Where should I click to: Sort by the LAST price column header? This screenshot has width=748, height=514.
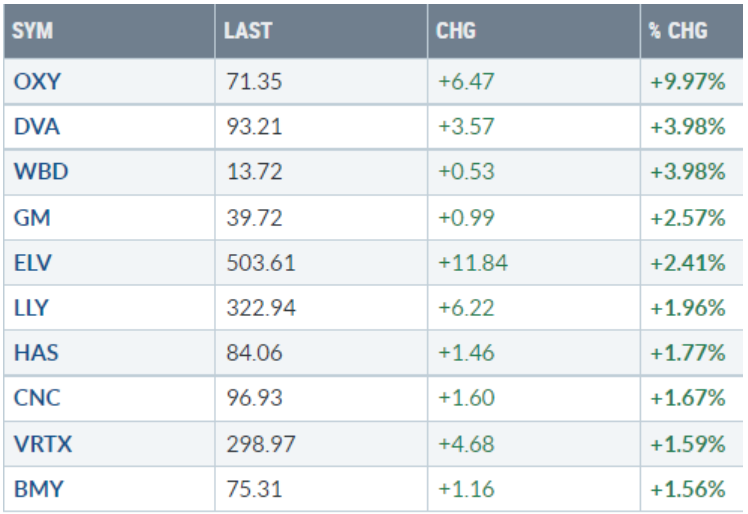248,31
